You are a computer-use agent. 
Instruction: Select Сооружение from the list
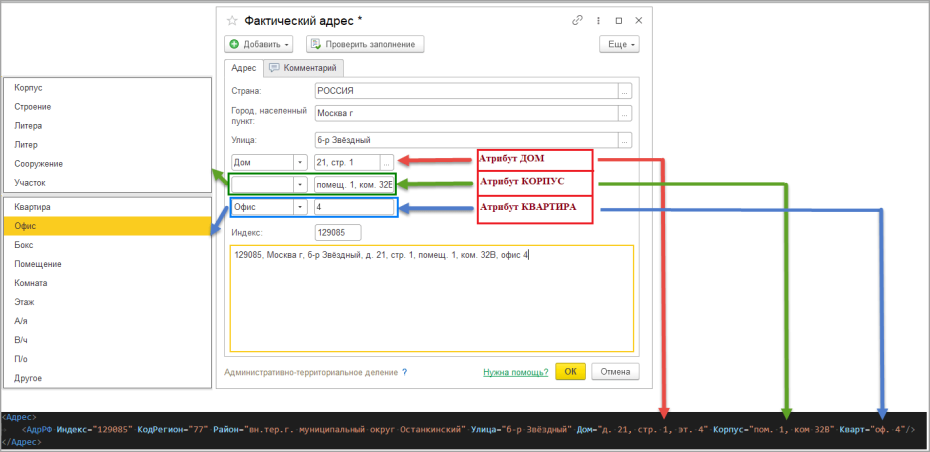click(107, 164)
